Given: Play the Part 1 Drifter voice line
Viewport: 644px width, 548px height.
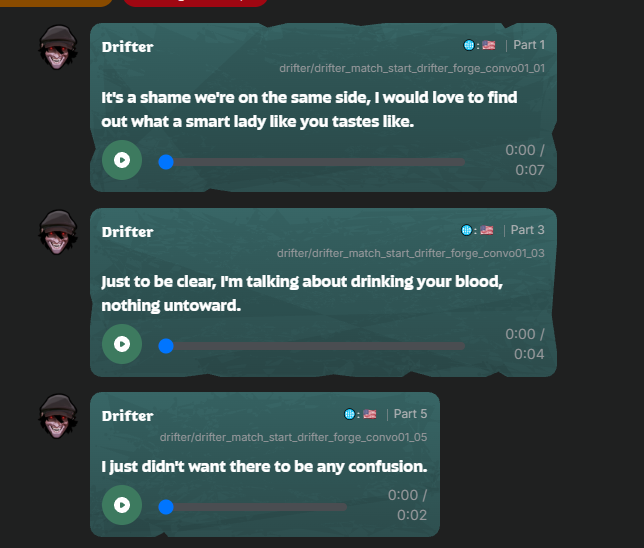Looking at the screenshot, I should click(122, 160).
